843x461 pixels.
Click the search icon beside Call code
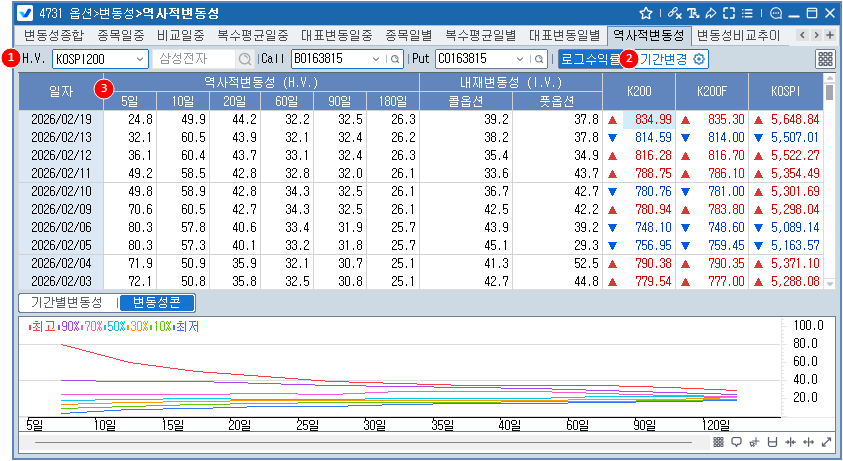[x=396, y=59]
